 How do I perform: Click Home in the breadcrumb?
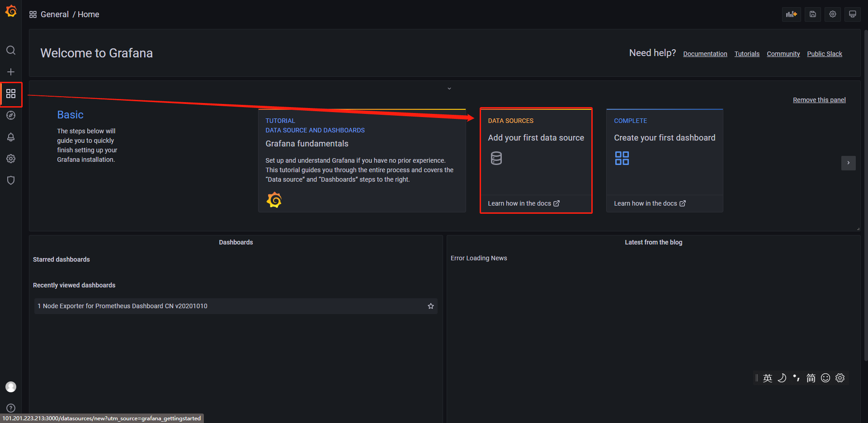click(88, 14)
